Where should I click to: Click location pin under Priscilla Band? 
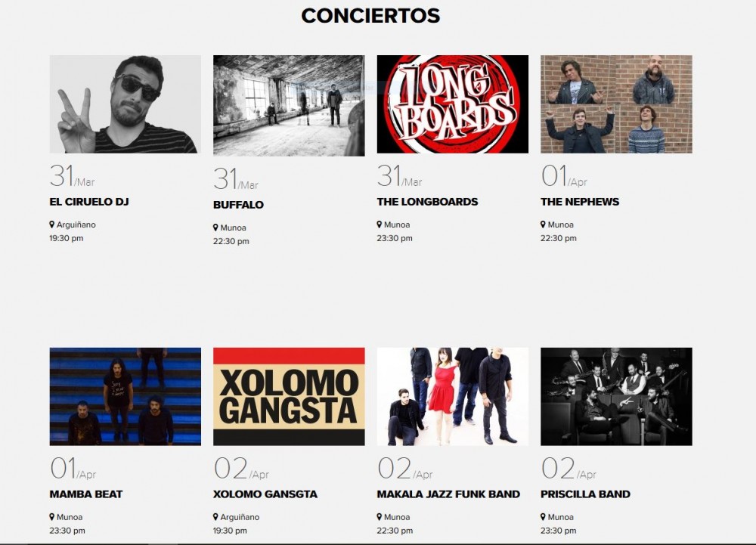pos(543,517)
